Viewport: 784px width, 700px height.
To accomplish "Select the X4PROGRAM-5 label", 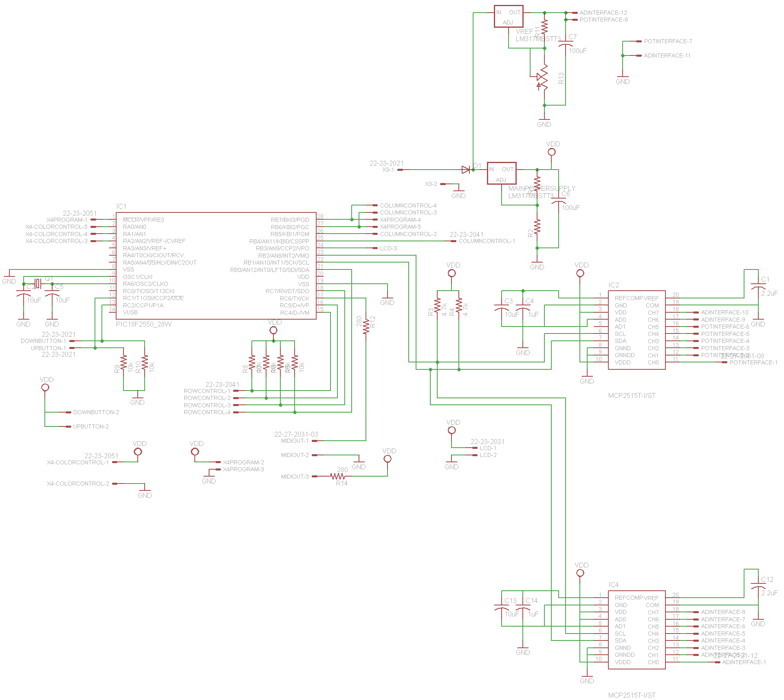I will click(x=400, y=227).
